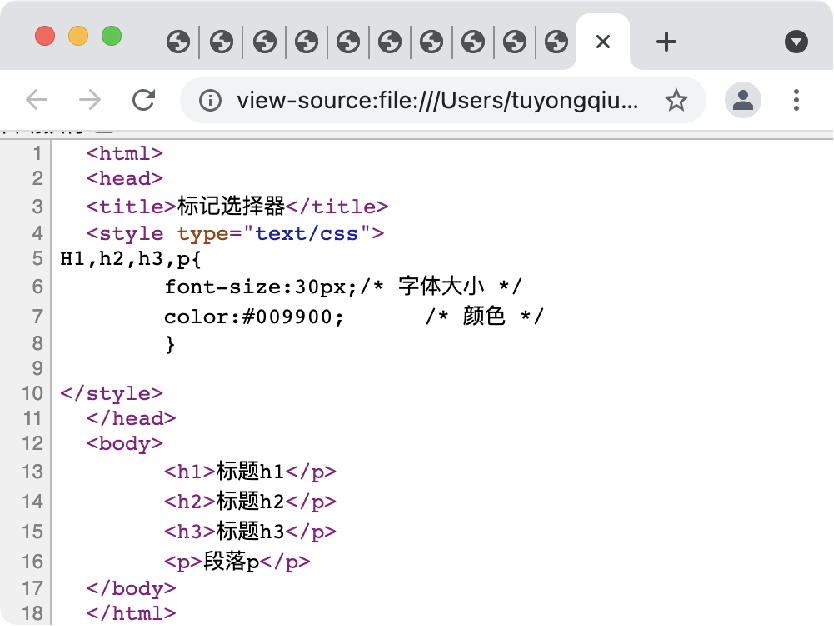Switch to the sixth globe tab

coord(390,41)
